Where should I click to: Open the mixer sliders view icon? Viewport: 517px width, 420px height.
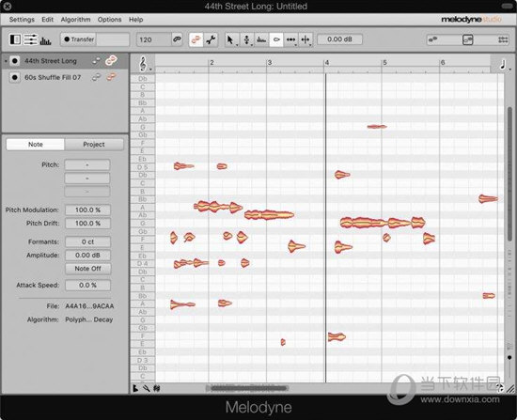[x=30, y=39]
